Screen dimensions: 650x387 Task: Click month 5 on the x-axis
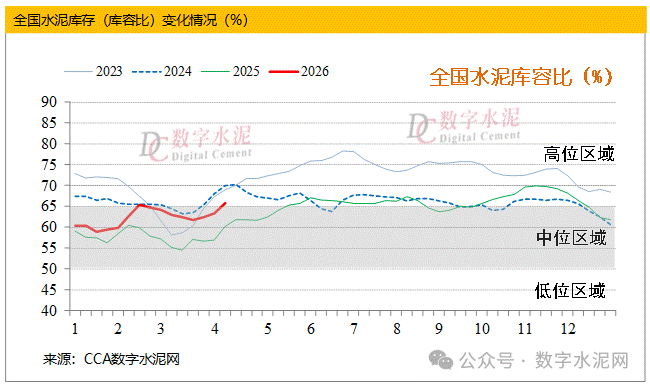pos(268,329)
